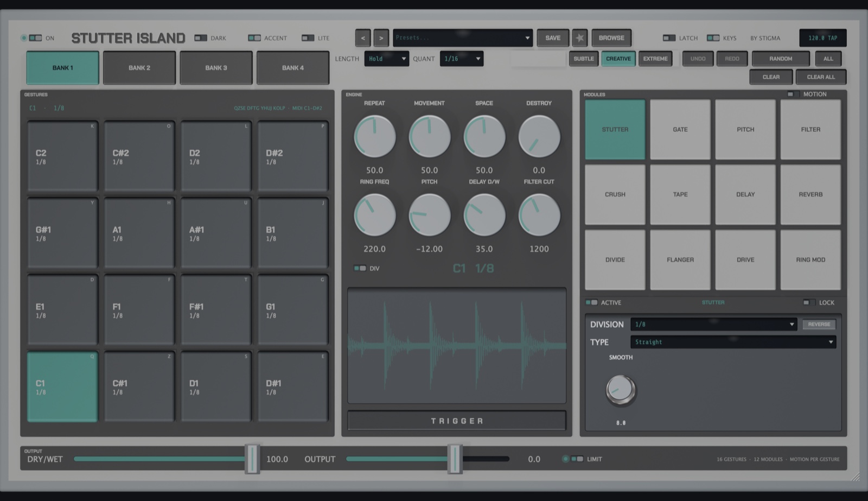Click the REVERSE button
868x501 pixels.
(x=819, y=324)
